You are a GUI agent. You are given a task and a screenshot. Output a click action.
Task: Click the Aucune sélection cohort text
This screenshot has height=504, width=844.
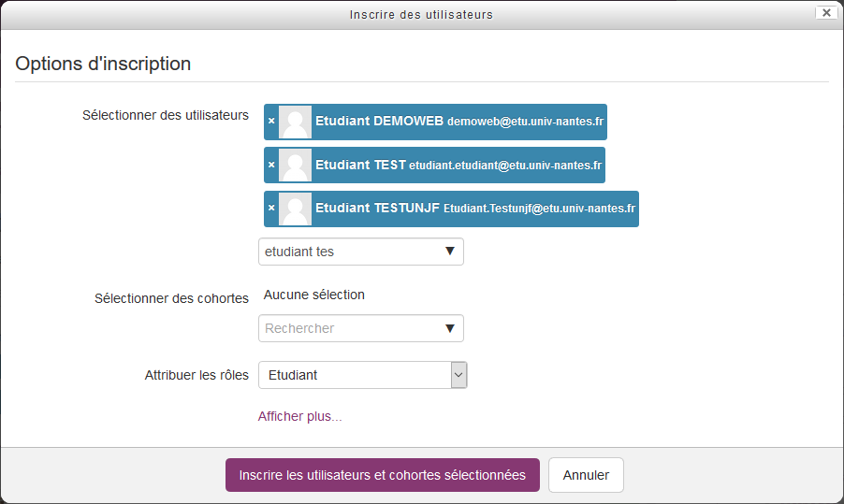[314, 295]
